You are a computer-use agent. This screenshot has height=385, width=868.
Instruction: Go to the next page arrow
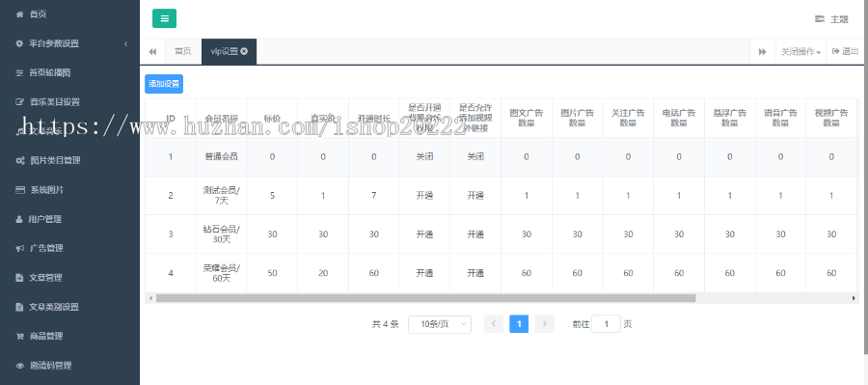545,324
